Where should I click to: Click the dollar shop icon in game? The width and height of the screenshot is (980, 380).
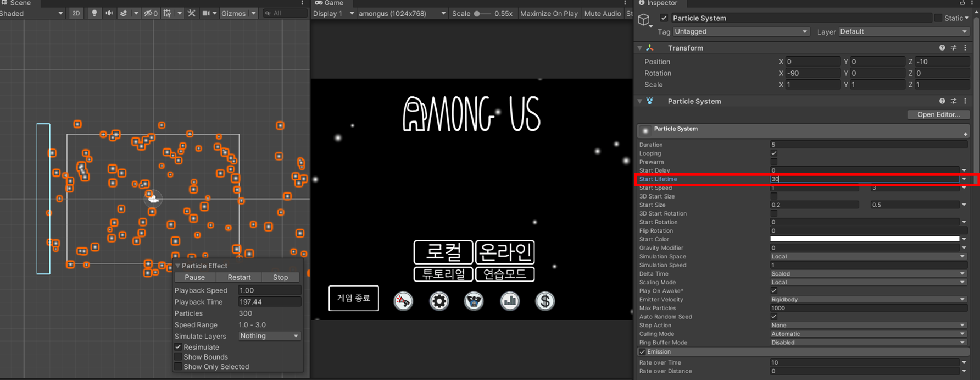pos(545,301)
